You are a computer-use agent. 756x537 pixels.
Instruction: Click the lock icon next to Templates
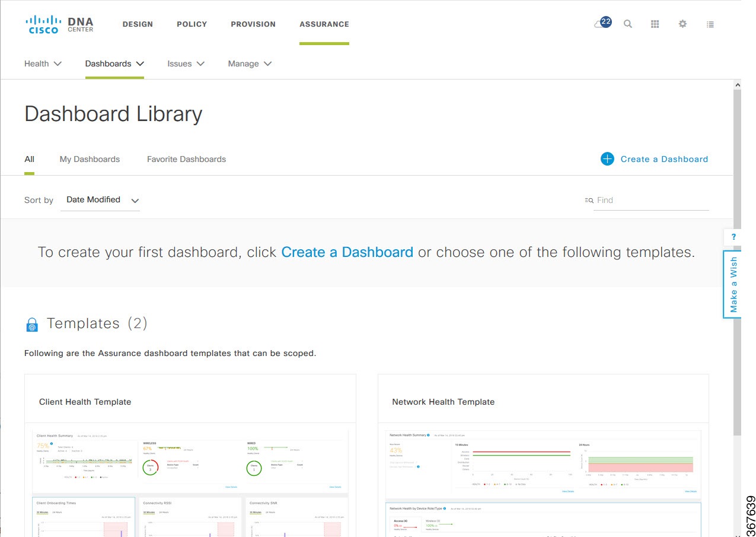[32, 325]
